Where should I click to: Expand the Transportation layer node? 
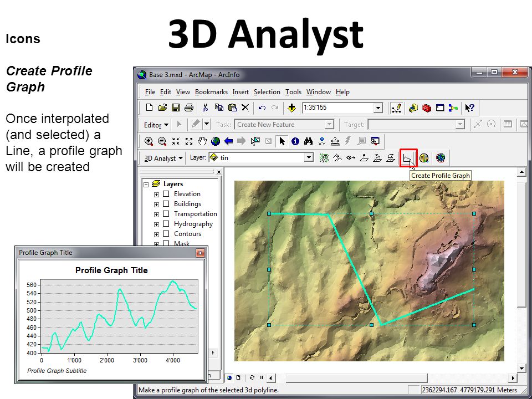[156, 214]
